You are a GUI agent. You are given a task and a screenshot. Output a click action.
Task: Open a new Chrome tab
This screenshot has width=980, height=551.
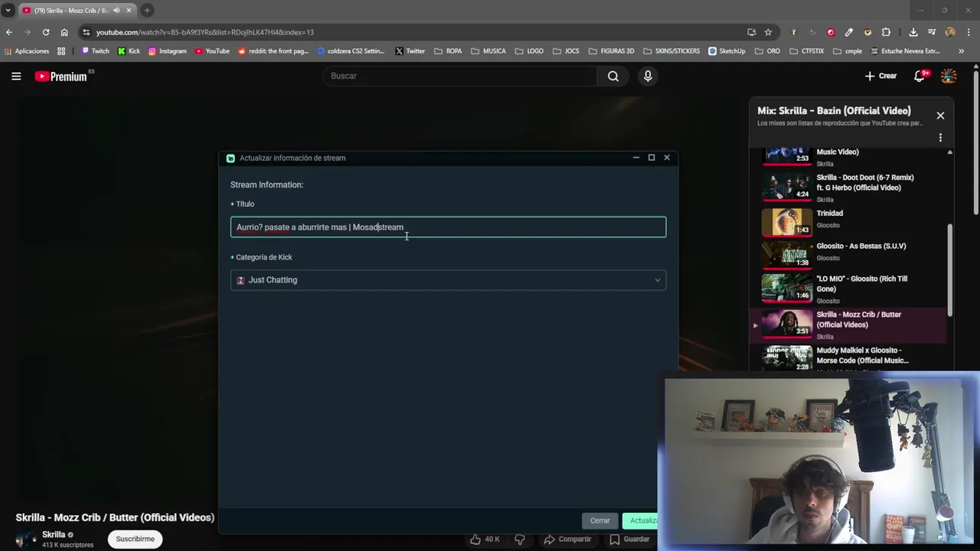tap(147, 10)
